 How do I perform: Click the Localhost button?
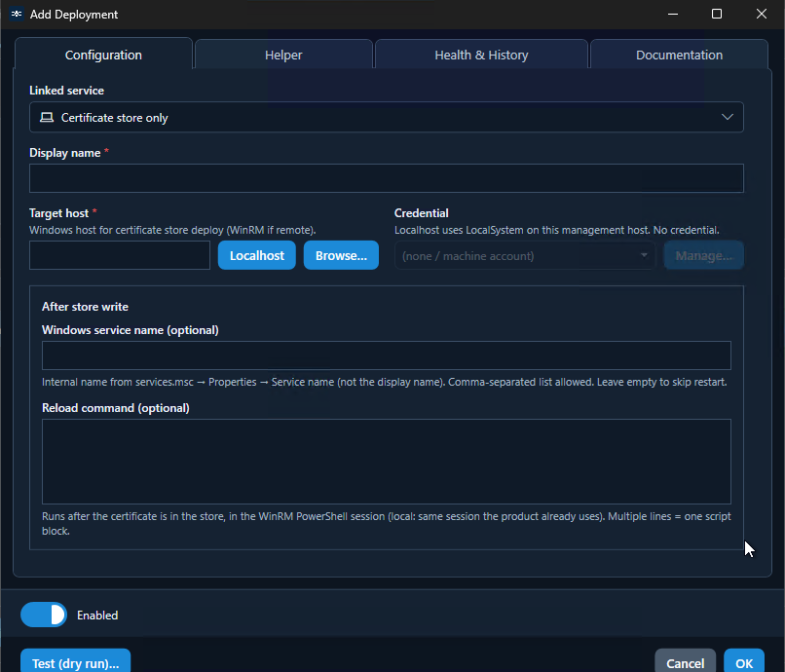coord(257,255)
